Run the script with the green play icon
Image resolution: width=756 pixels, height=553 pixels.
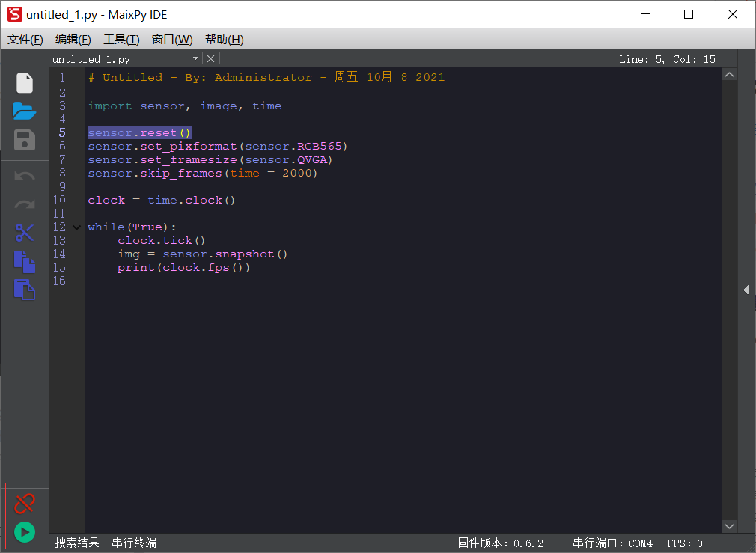click(x=25, y=533)
